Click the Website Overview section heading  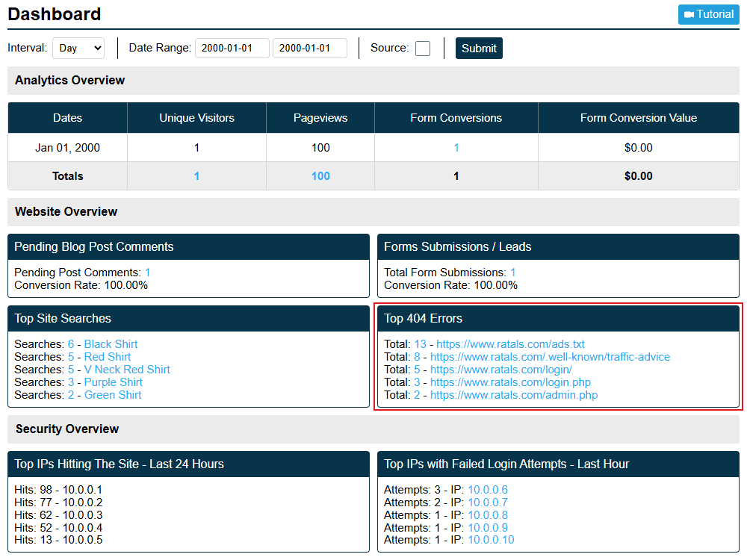(x=66, y=212)
